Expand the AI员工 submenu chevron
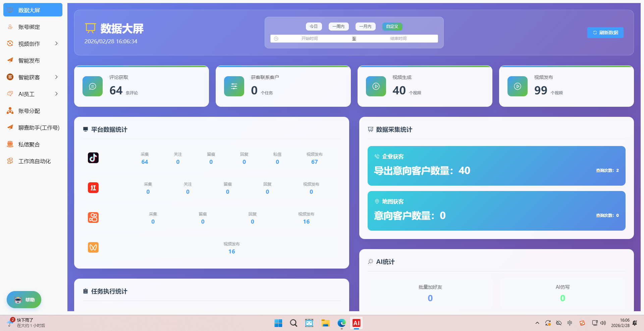Viewport: 644px width, 331px height. 56,94
